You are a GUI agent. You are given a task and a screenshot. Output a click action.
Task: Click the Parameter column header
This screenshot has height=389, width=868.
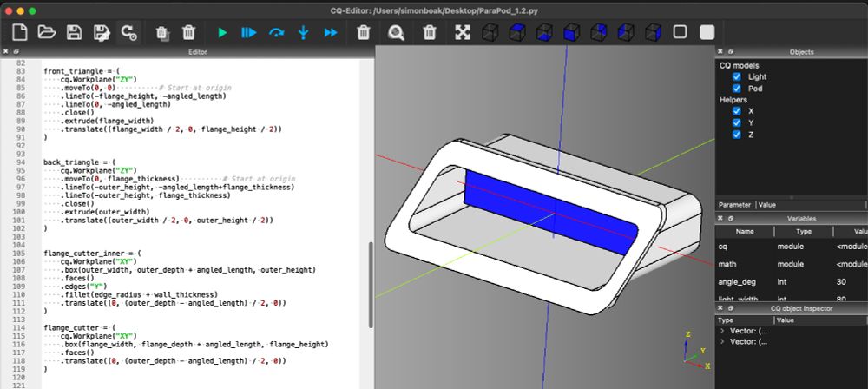(734, 204)
